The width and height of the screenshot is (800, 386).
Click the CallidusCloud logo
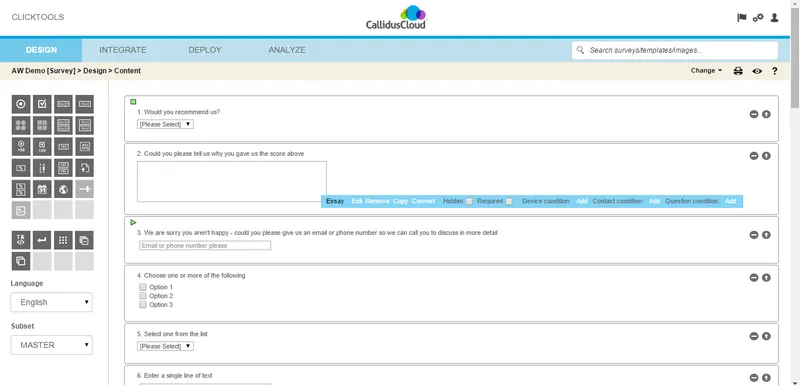pos(396,17)
